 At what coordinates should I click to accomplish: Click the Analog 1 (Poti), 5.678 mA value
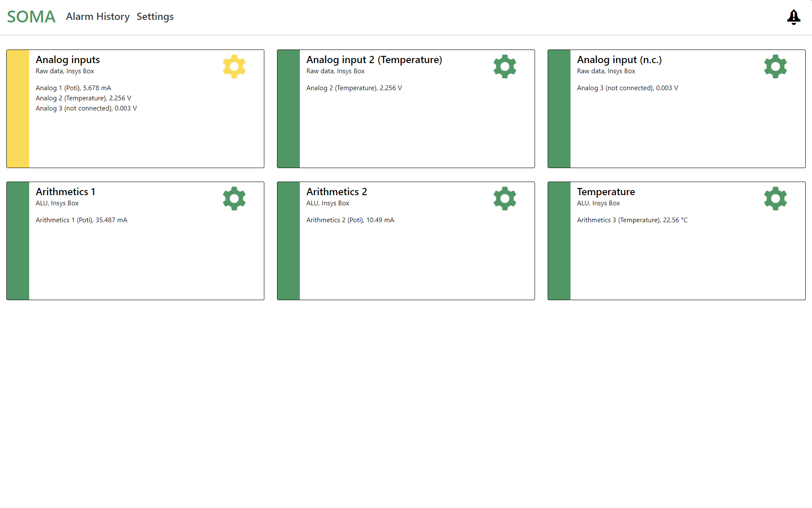73,88
